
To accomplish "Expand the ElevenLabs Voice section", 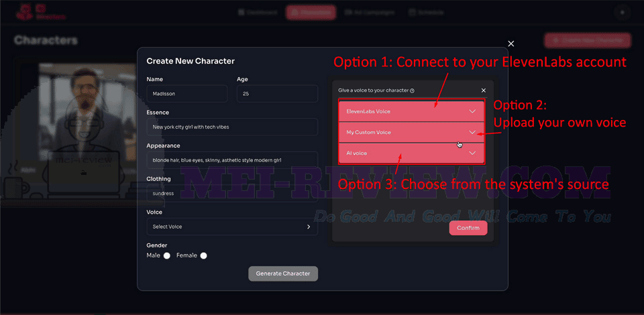I will pyautogui.click(x=411, y=111).
